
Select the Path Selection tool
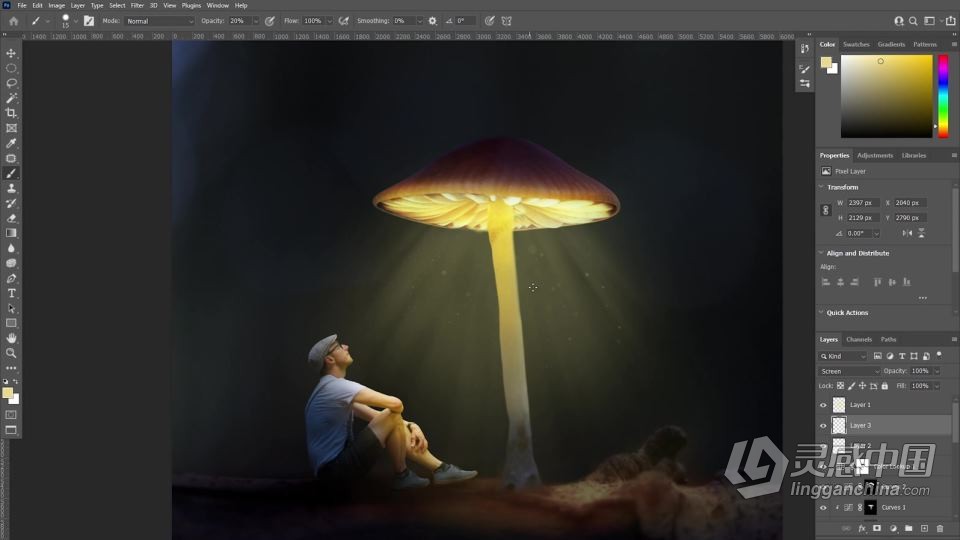pyautogui.click(x=11, y=308)
